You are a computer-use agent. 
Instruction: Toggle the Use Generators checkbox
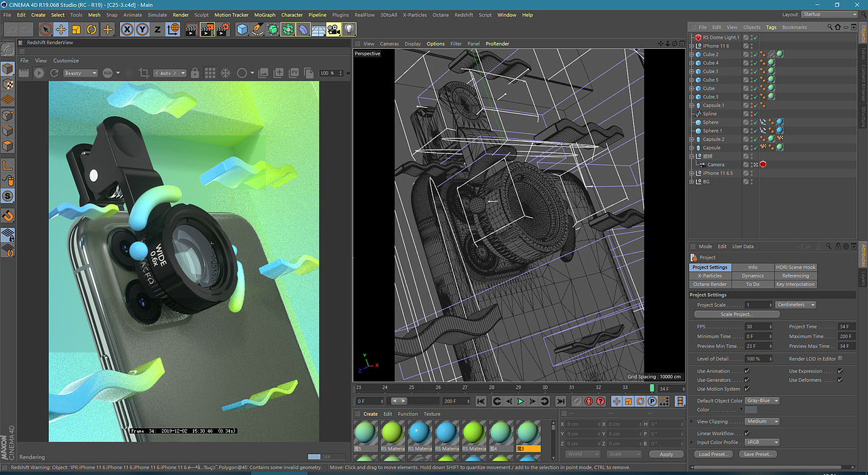(747, 380)
